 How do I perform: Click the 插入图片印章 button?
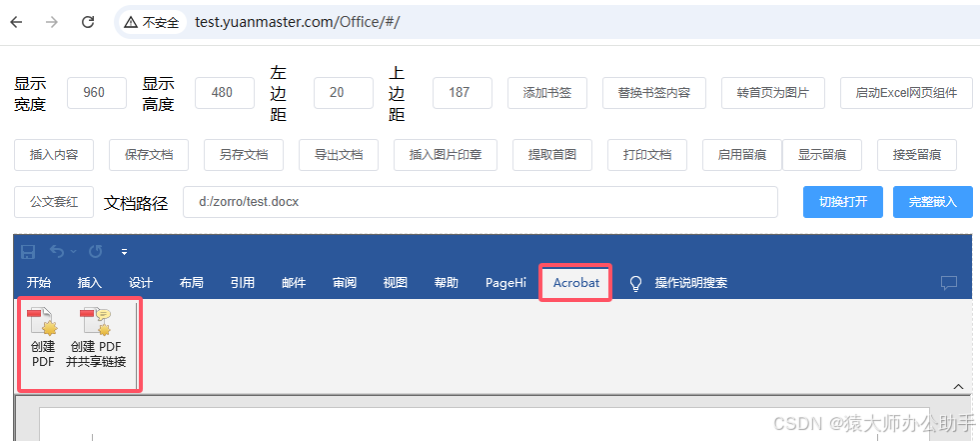pyautogui.click(x=446, y=155)
